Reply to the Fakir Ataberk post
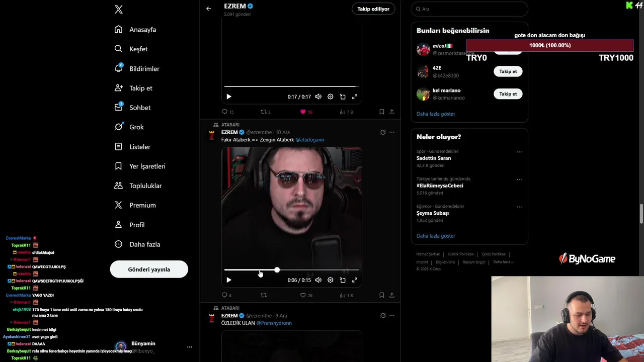 (x=226, y=295)
